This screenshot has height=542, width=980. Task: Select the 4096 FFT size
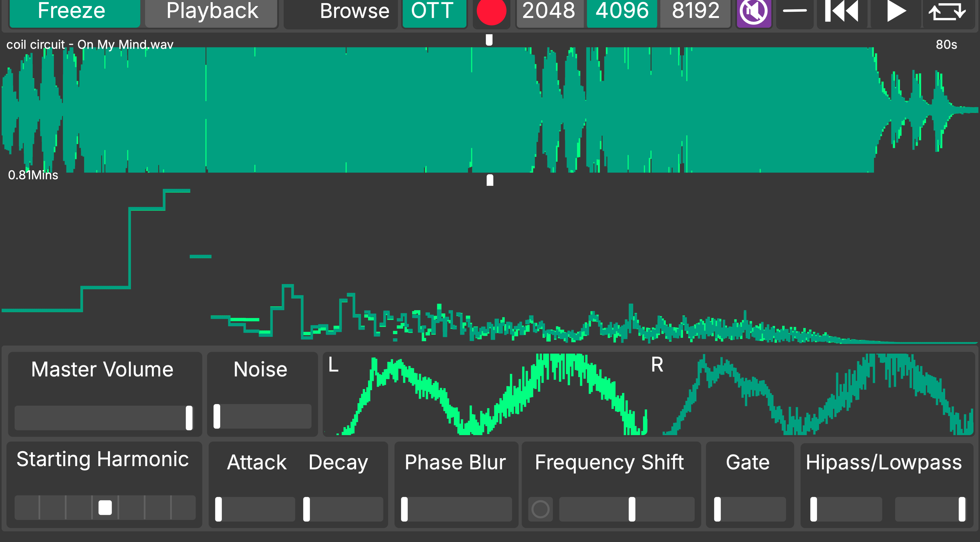622,11
